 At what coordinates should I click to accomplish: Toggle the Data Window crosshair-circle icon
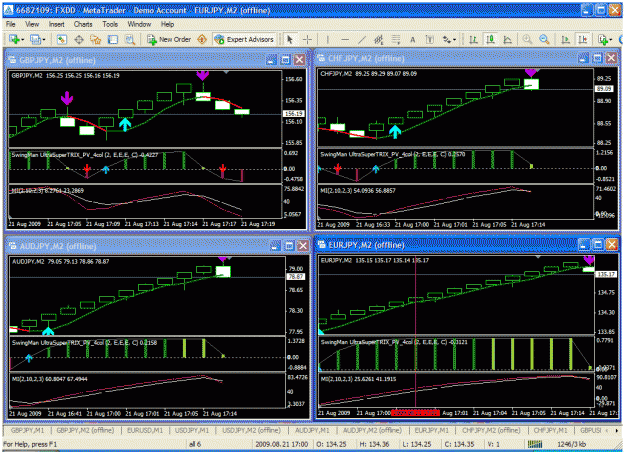tap(79, 39)
